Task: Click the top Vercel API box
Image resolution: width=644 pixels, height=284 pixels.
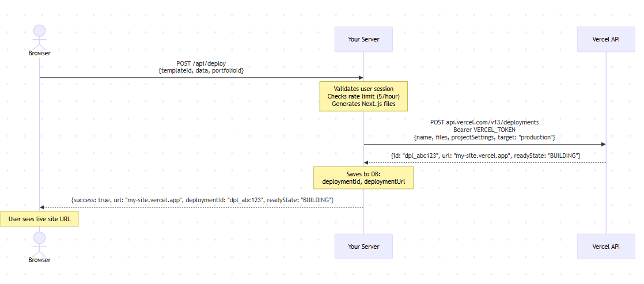Action: point(606,39)
